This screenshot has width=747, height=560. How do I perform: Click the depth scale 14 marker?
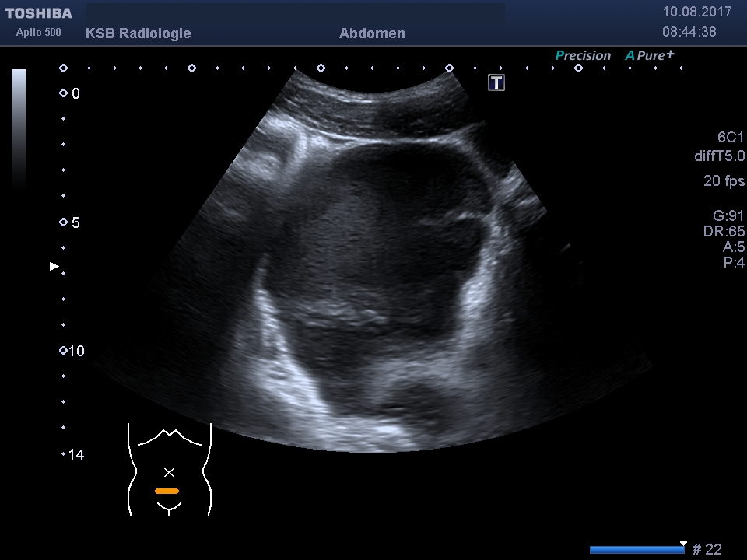click(x=73, y=454)
